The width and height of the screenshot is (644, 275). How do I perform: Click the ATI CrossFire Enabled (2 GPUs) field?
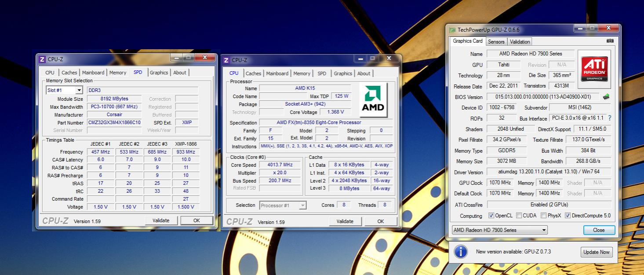click(x=549, y=205)
